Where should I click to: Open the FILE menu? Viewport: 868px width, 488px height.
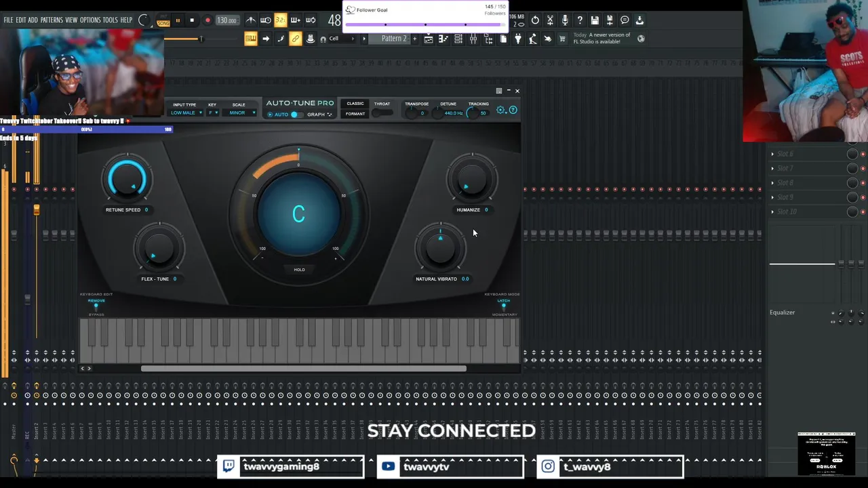(x=8, y=20)
